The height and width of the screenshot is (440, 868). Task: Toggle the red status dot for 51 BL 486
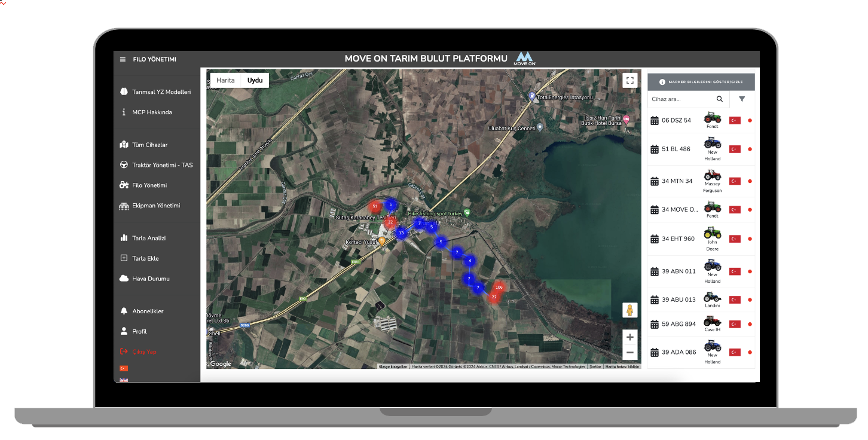750,149
